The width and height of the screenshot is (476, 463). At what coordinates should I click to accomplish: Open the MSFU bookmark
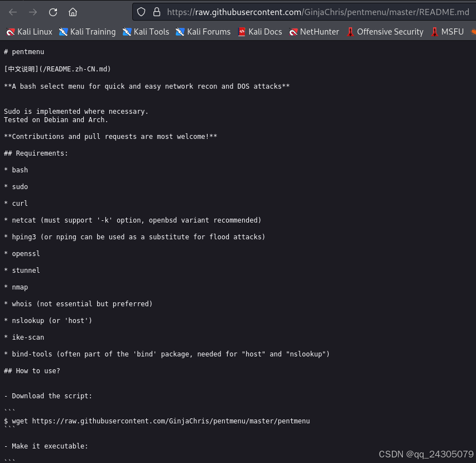[x=447, y=32]
